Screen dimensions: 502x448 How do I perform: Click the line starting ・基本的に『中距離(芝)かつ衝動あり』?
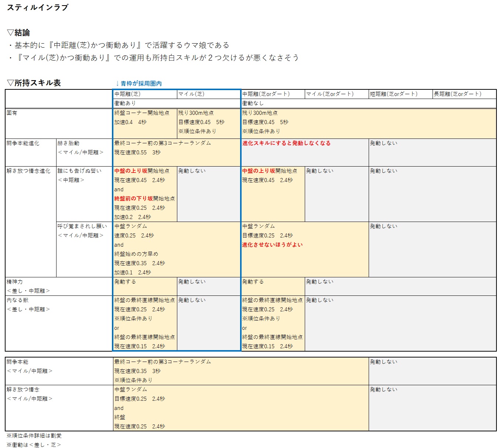(x=118, y=45)
